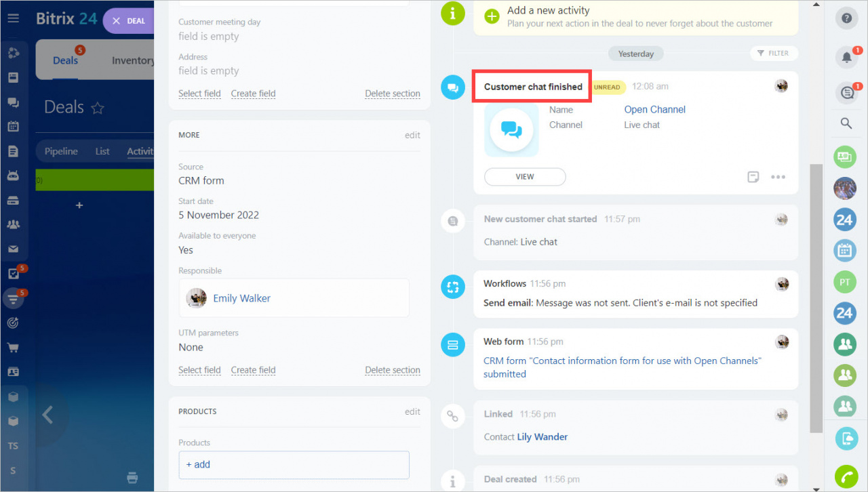Click the Open Channel link
The width and height of the screenshot is (868, 492).
[x=654, y=110]
